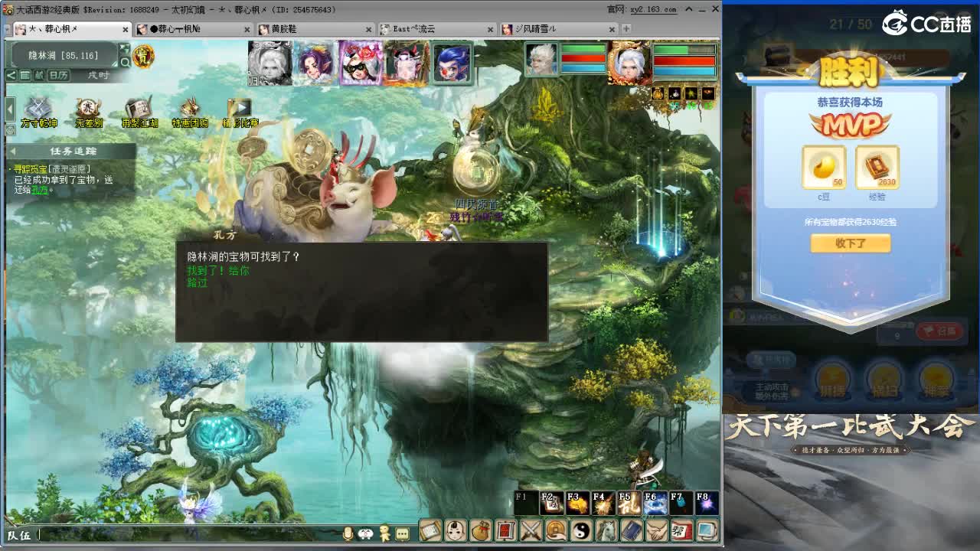Open the list icon beside the < arrow
The height and width of the screenshot is (551, 980).
point(24,75)
